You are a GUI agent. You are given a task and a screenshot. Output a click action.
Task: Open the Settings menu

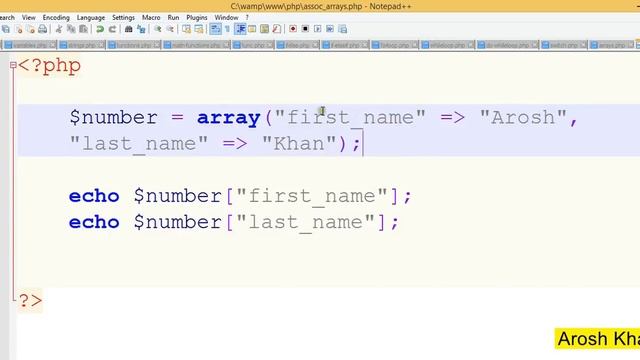tap(123, 18)
